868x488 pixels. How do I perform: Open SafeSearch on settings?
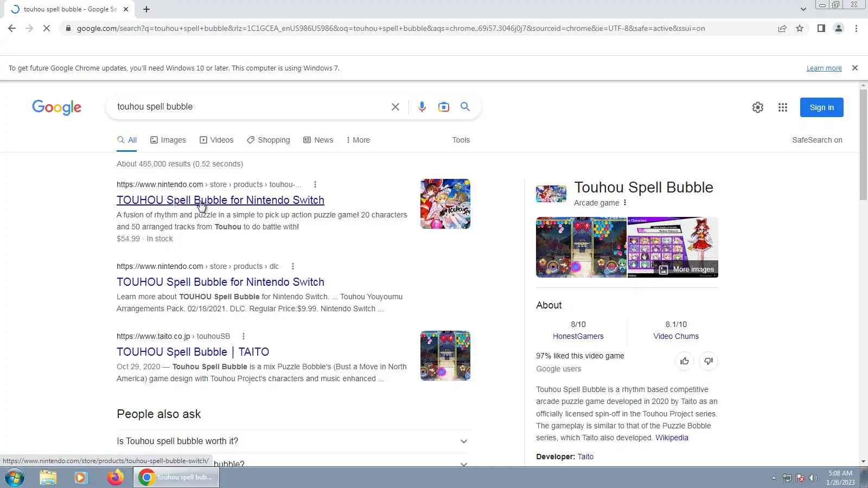(817, 140)
